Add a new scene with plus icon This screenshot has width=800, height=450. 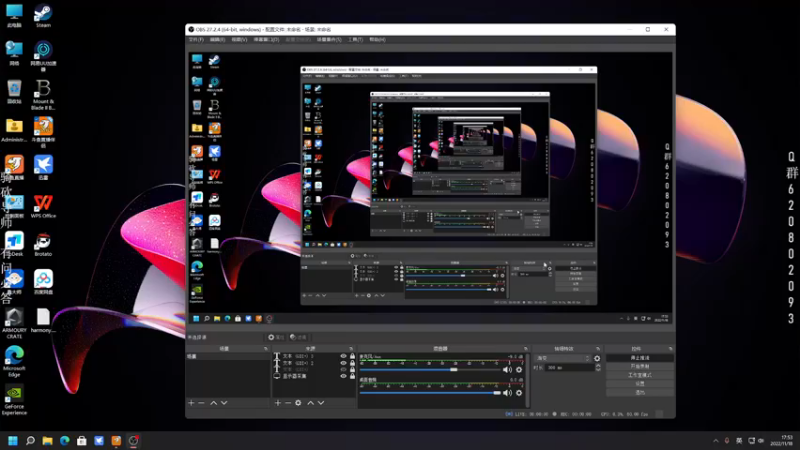[x=191, y=403]
